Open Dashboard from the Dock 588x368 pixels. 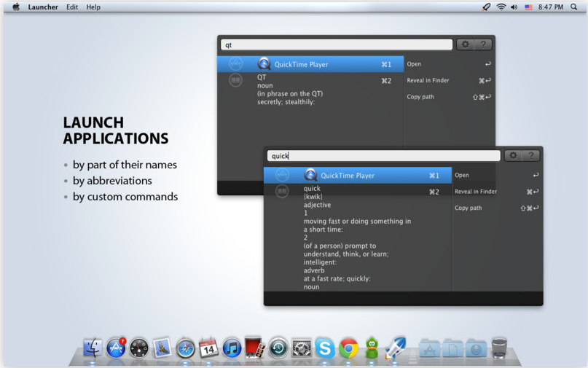[139, 348]
